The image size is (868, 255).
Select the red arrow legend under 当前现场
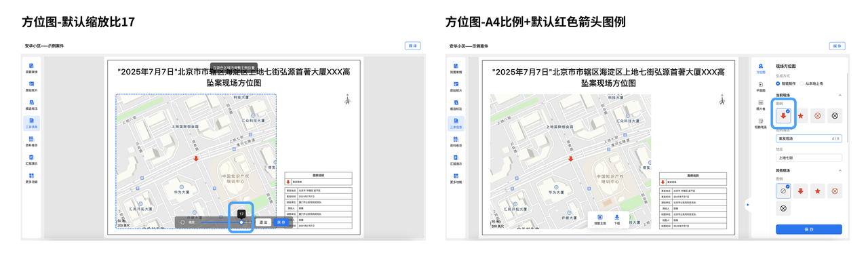(x=783, y=116)
